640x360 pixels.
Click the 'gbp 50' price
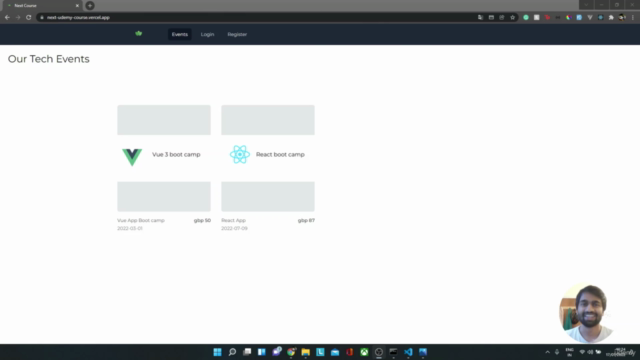click(202, 220)
